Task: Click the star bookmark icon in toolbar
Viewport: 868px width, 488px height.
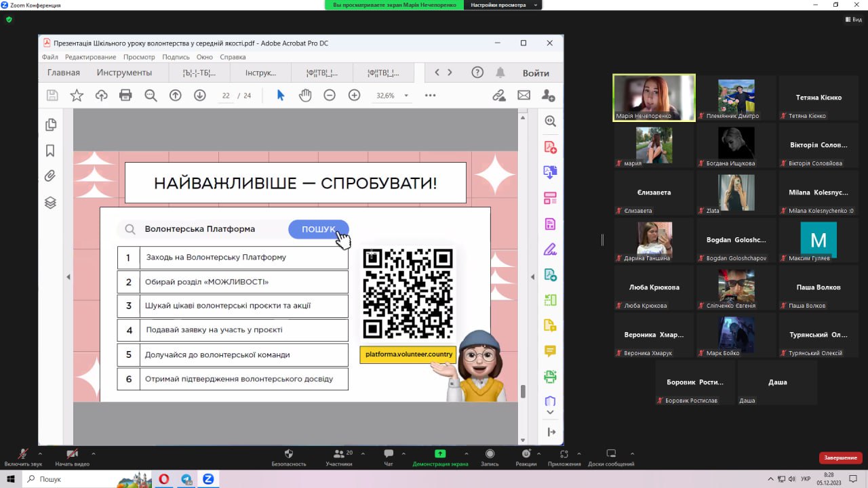Action: point(77,96)
